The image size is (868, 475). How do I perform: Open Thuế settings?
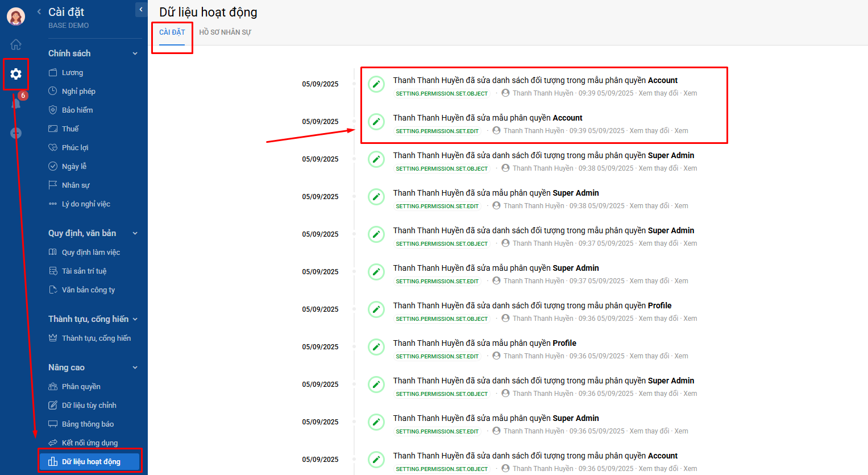(x=70, y=129)
